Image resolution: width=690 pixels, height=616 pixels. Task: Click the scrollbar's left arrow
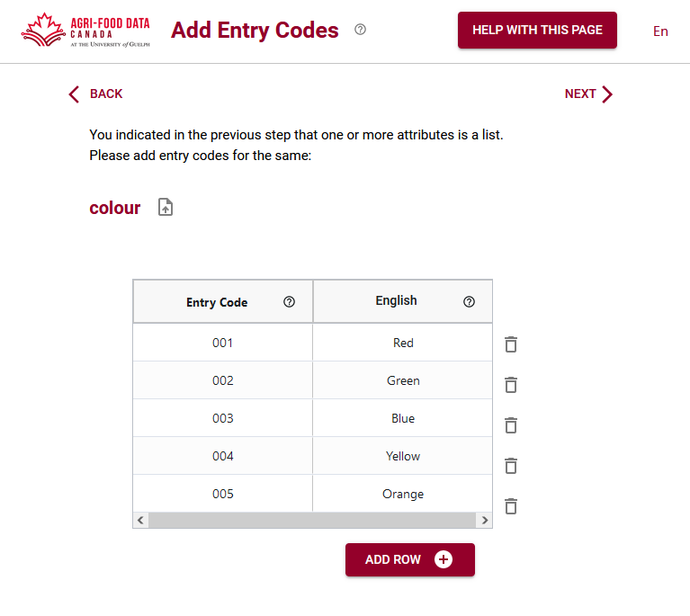click(x=140, y=520)
